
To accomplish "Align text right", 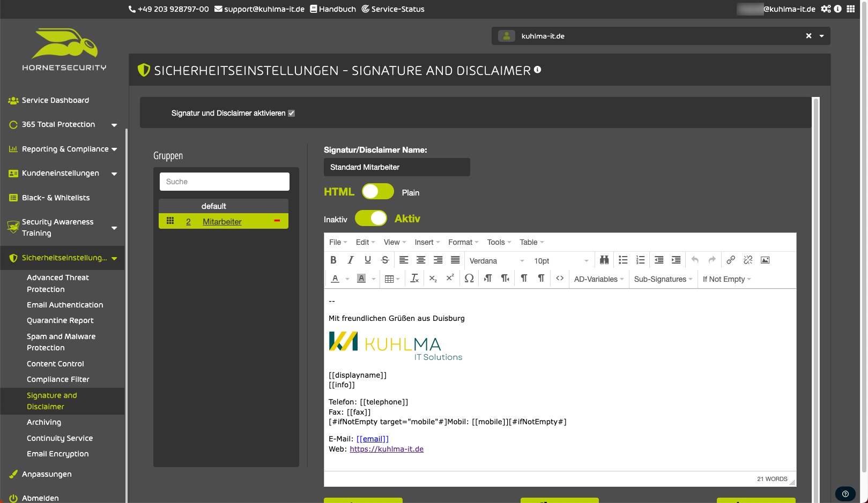I will [x=438, y=260].
